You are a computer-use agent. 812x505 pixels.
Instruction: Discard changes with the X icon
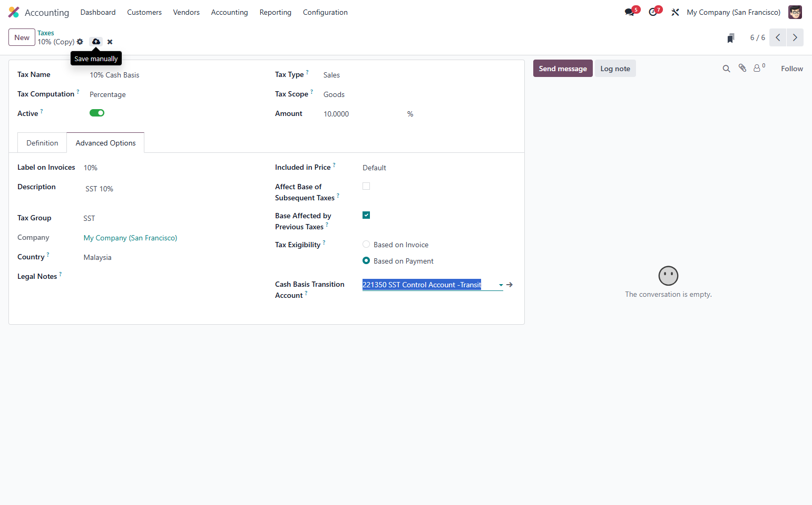coord(110,42)
